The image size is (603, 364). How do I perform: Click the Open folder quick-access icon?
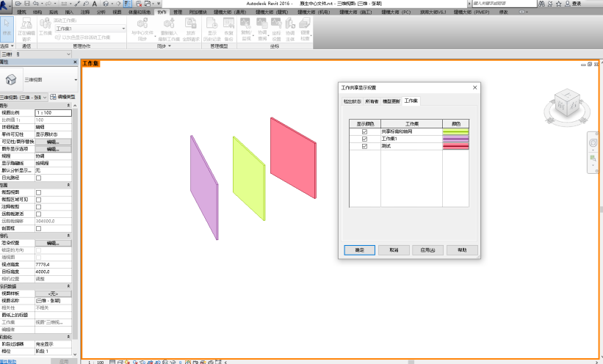click(18, 4)
